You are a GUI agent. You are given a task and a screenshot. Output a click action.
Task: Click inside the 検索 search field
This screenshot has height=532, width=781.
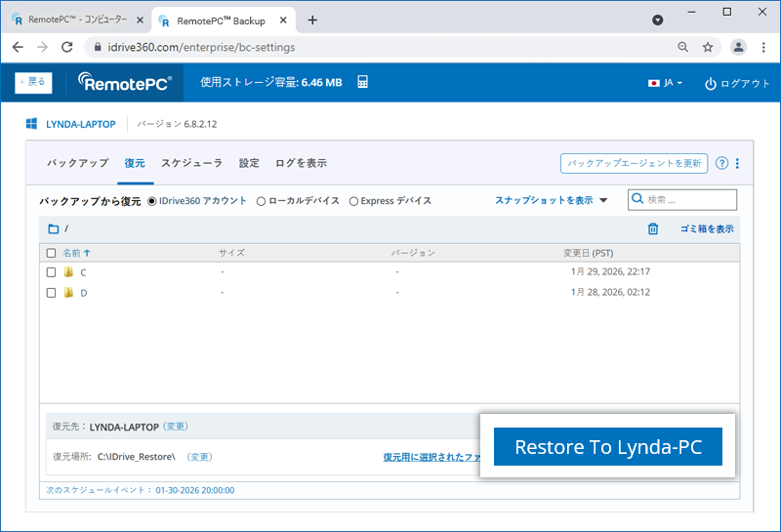(x=681, y=199)
